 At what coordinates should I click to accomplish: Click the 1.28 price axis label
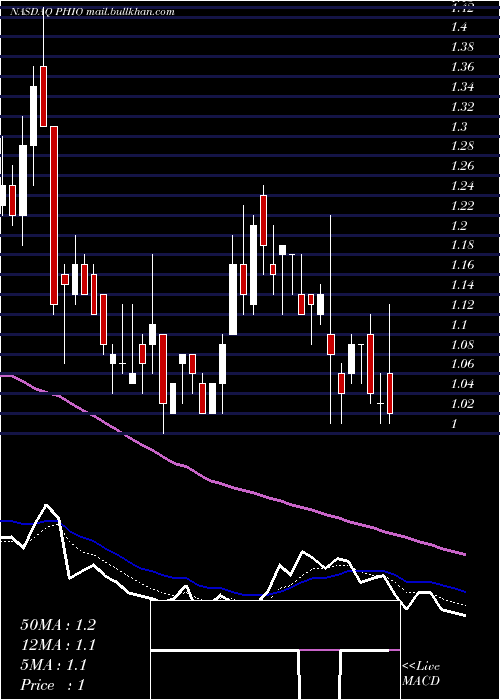[462, 146]
